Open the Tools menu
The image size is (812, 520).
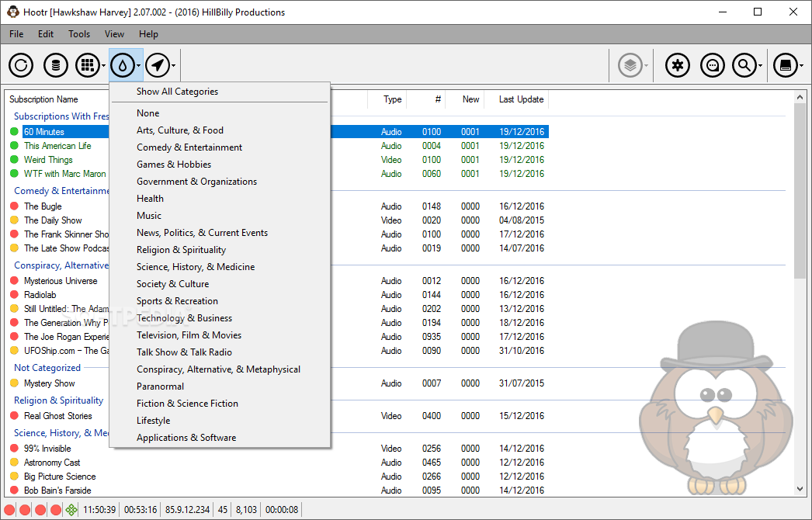click(x=79, y=34)
